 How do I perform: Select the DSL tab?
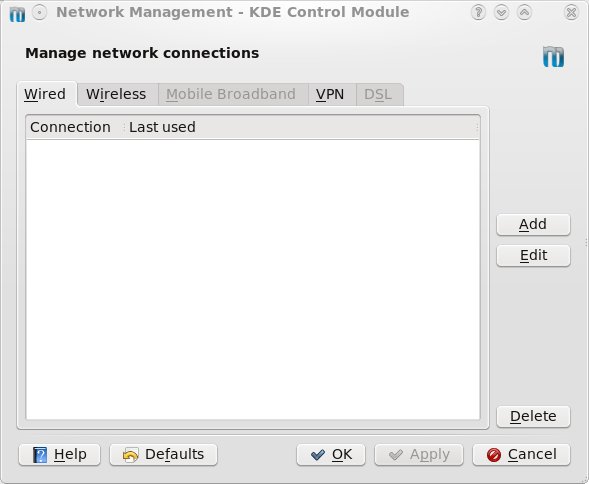[x=380, y=94]
